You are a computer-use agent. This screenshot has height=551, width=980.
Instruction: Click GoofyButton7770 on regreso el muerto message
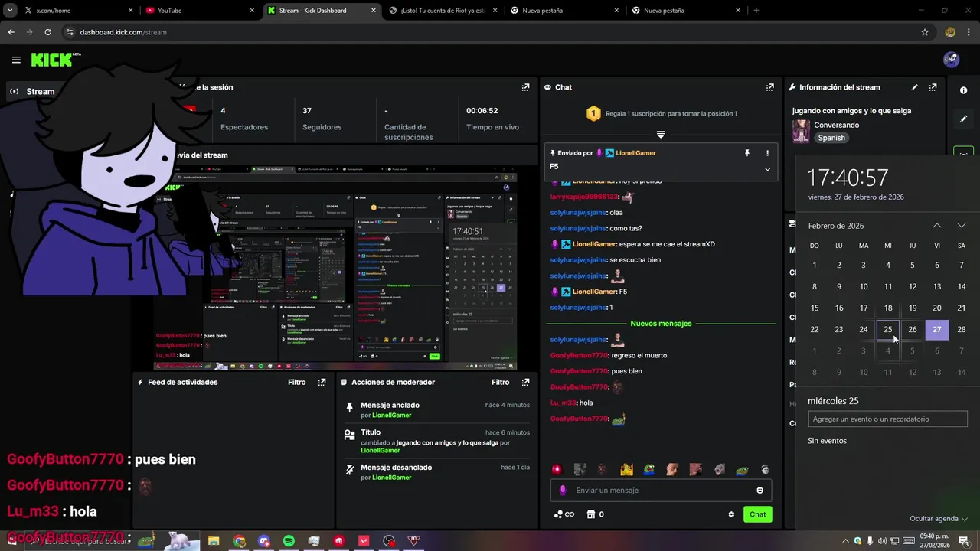coord(579,355)
